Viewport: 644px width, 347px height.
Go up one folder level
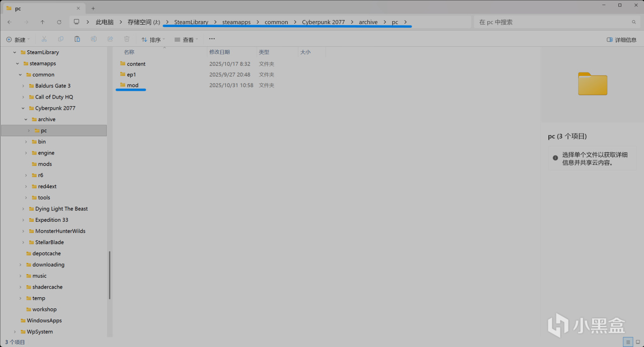pyautogui.click(x=43, y=22)
